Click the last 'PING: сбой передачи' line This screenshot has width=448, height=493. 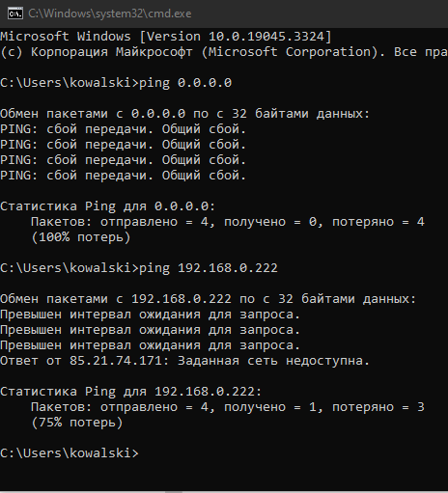click(x=123, y=176)
